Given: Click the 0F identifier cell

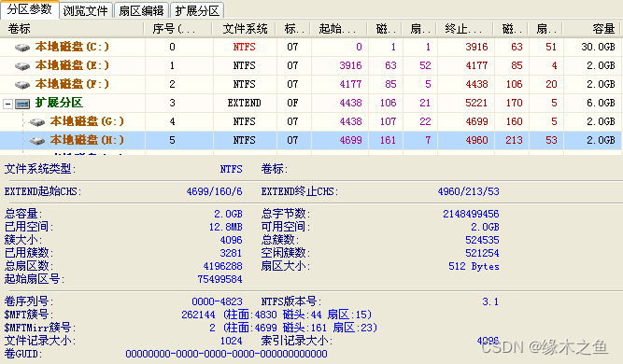Looking at the screenshot, I should [x=293, y=103].
